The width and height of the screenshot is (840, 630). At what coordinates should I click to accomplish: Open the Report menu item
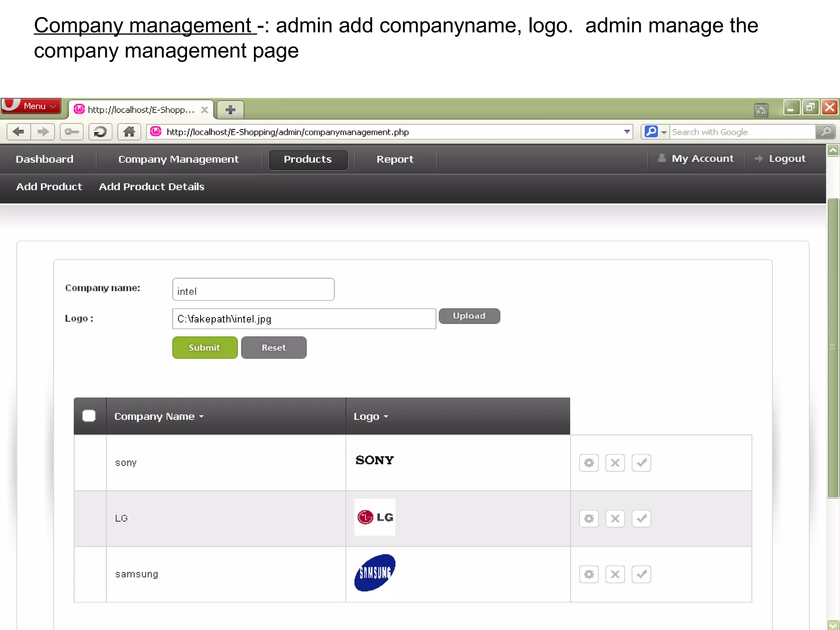[395, 159]
